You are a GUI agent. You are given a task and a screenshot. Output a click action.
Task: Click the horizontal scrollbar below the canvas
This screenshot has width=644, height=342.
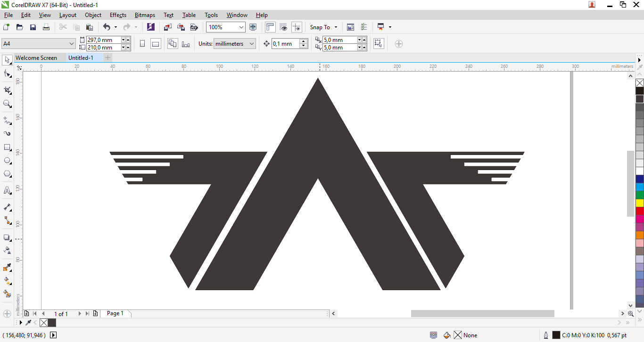[482, 313]
